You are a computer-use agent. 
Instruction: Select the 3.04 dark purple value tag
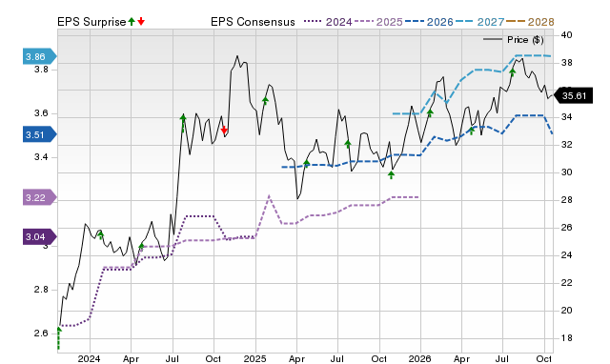tap(40, 237)
